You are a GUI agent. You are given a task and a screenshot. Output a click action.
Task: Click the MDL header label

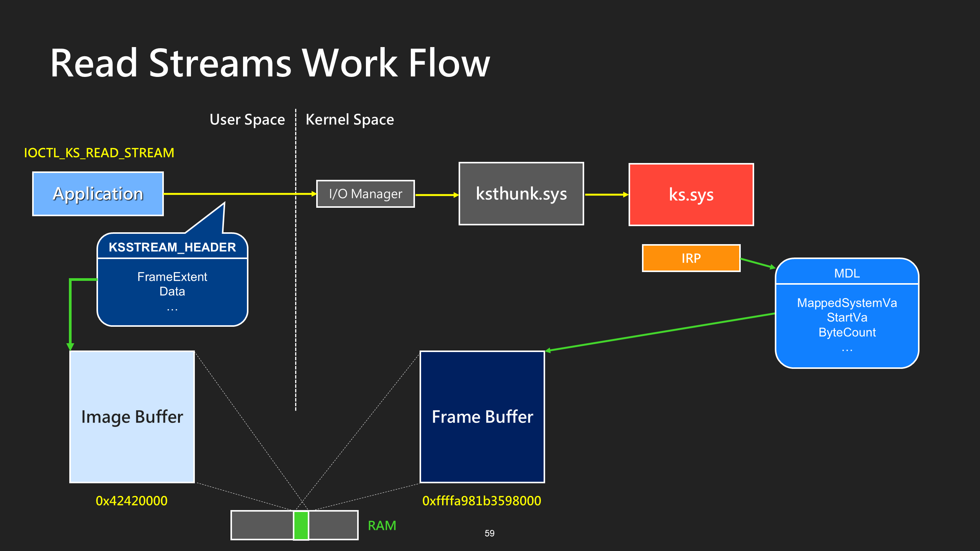tap(847, 273)
